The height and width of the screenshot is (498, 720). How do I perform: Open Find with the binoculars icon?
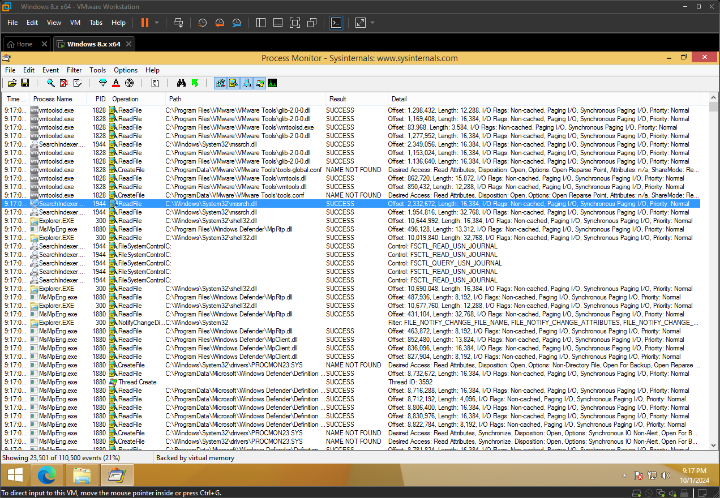[x=181, y=83]
